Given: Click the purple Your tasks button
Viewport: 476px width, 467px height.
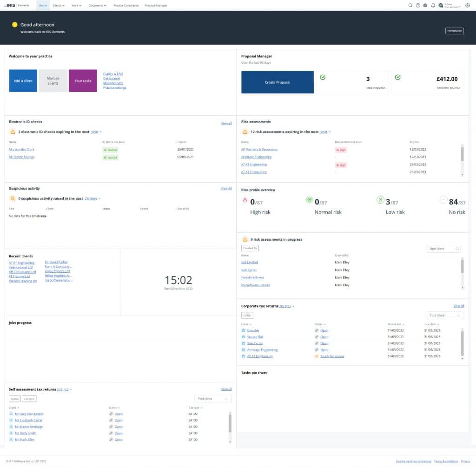Looking at the screenshot, I should (x=83, y=81).
